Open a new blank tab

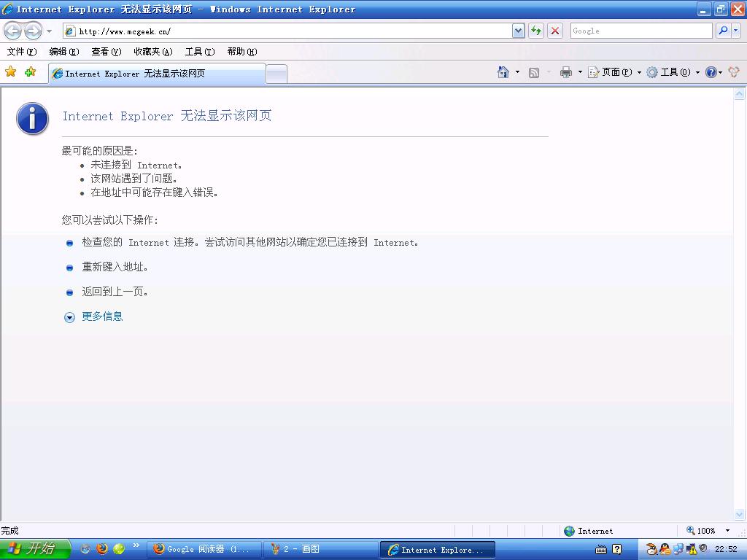[276, 74]
